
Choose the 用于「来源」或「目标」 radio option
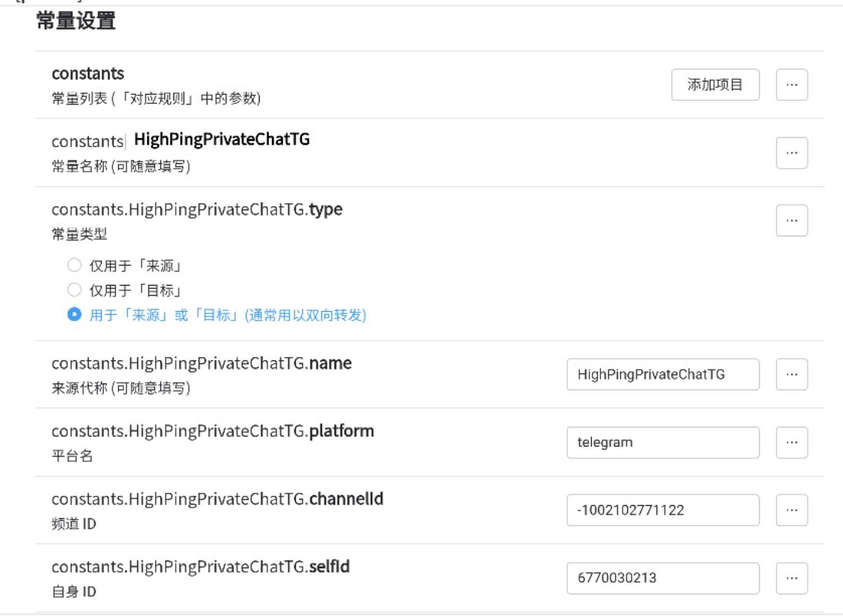[x=75, y=315]
